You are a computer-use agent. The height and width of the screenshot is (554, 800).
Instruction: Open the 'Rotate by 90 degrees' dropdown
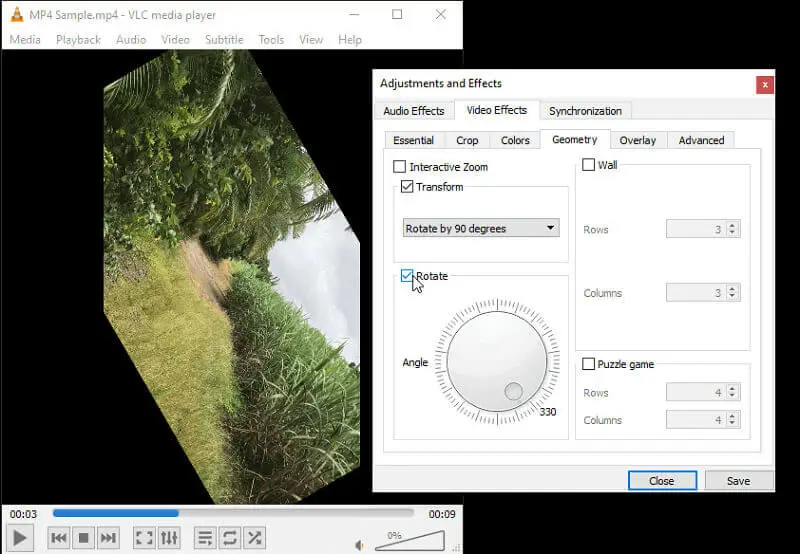coord(480,228)
